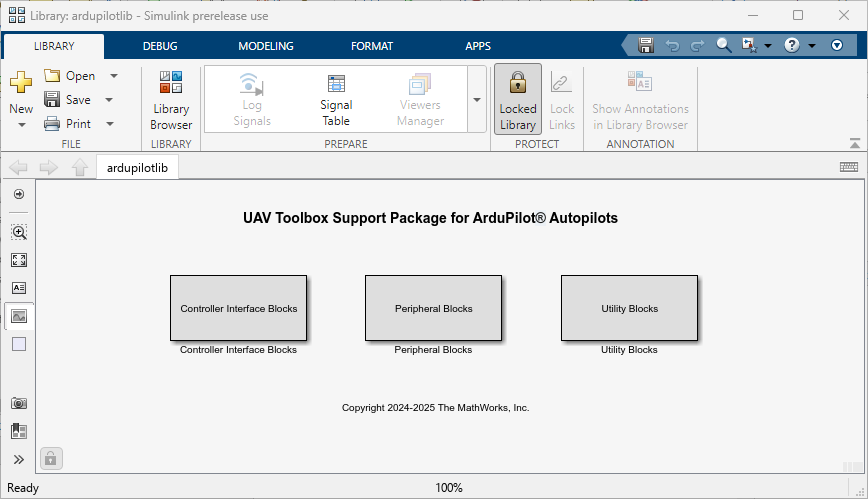Image resolution: width=868 pixels, height=499 pixels.
Task: Select the Area tool square swatch
Action: click(x=19, y=344)
